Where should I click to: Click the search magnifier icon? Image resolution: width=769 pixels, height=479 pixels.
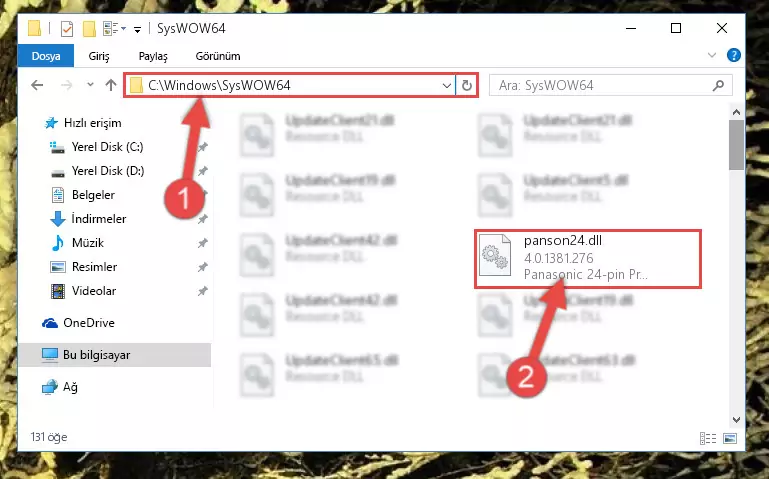(718, 85)
